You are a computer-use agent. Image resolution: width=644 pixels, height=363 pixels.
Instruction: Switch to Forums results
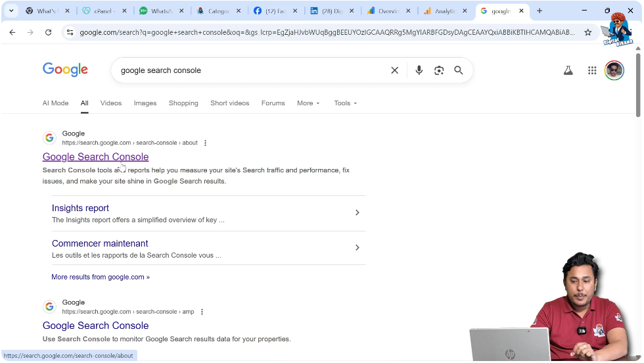point(273,103)
